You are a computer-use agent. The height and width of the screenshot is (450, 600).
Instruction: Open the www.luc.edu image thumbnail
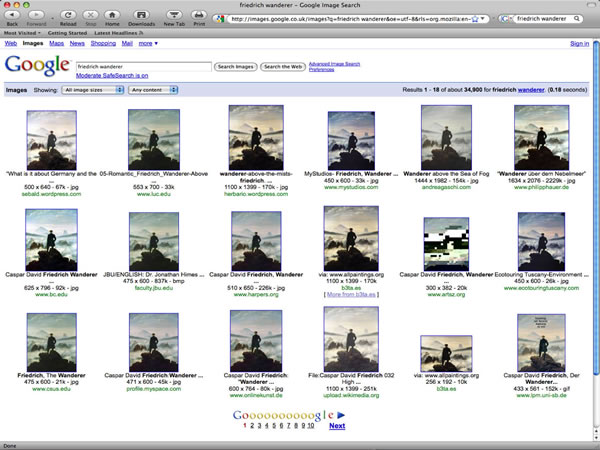coord(154,140)
